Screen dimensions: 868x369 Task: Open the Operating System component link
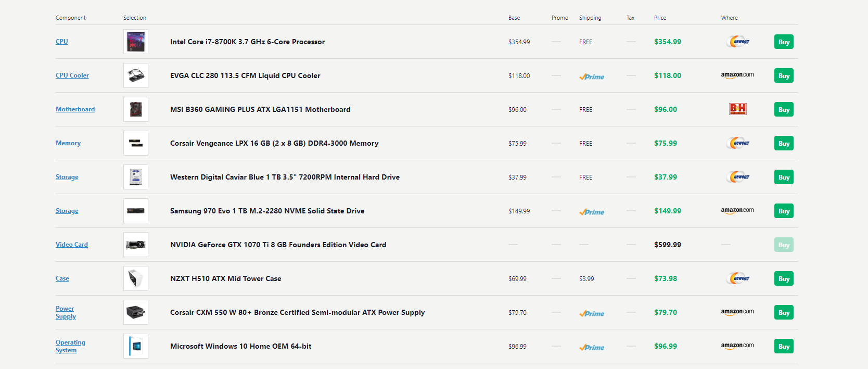click(70, 346)
